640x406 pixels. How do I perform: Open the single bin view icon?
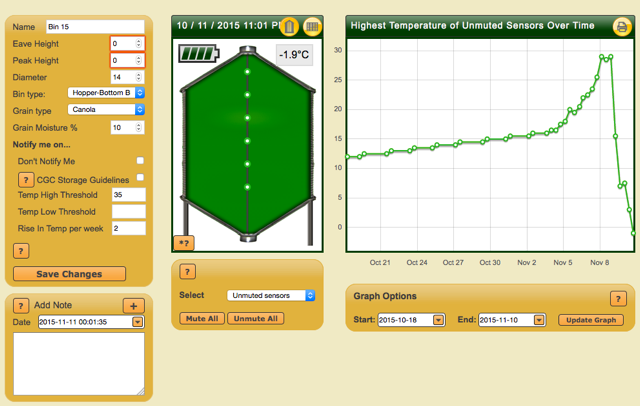pos(289,27)
